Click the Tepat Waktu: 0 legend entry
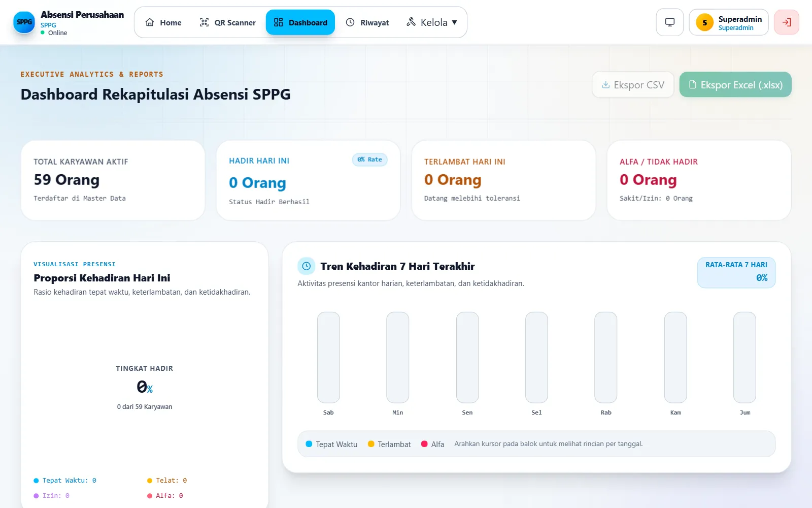Viewport: 812px width, 508px height. tap(65, 481)
